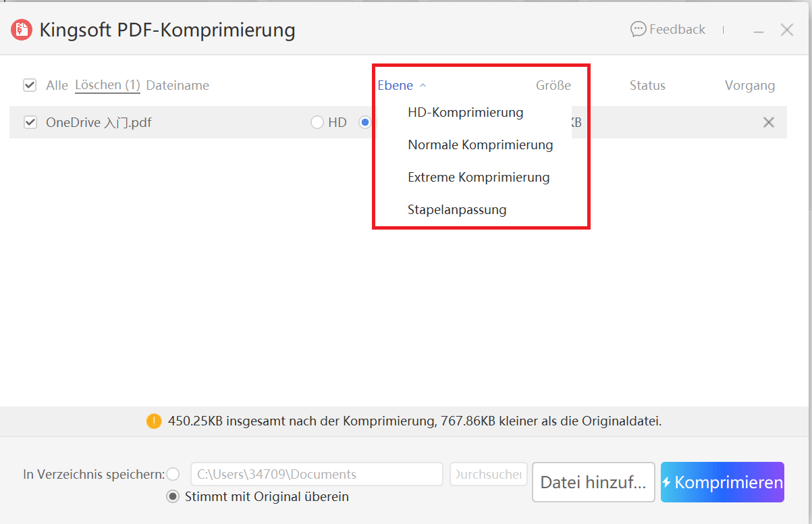The image size is (812, 524).
Task: Choose Stapelanpassung from the menu
Action: 457,209
